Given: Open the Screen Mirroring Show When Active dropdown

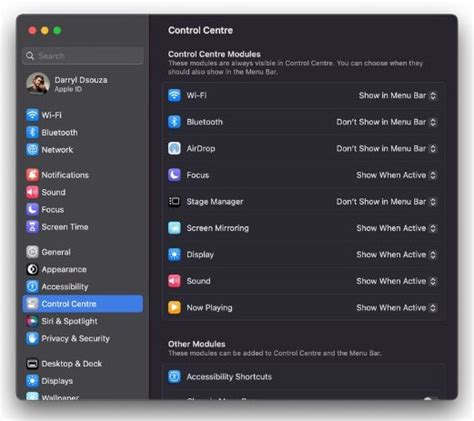Looking at the screenshot, I should click(396, 228).
